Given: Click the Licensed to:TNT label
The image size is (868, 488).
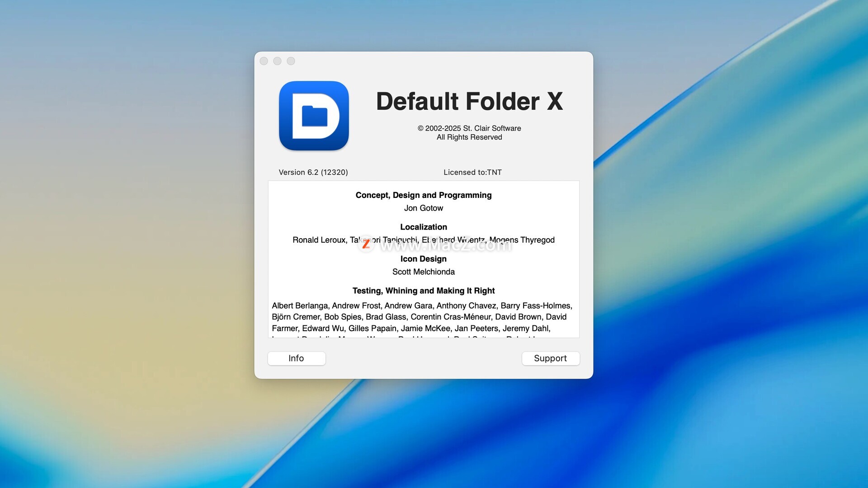Looking at the screenshot, I should click(472, 172).
